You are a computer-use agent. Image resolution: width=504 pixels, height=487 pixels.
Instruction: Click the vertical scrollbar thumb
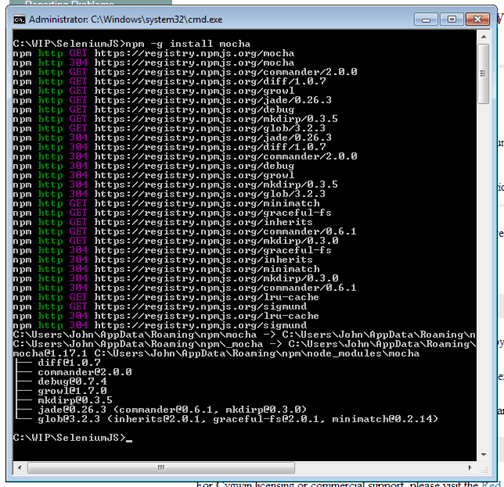483,73
